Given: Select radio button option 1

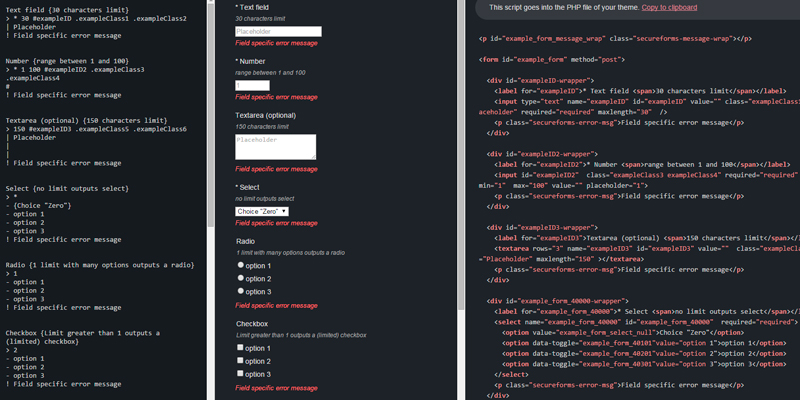Looking at the screenshot, I should tap(240, 266).
